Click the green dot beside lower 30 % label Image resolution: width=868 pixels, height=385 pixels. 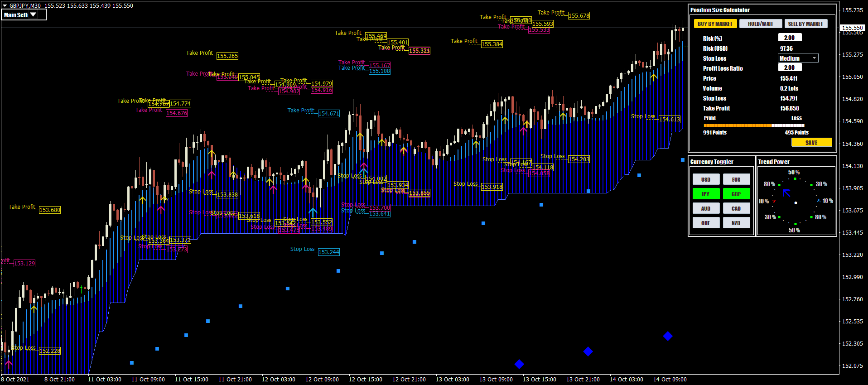(x=779, y=217)
